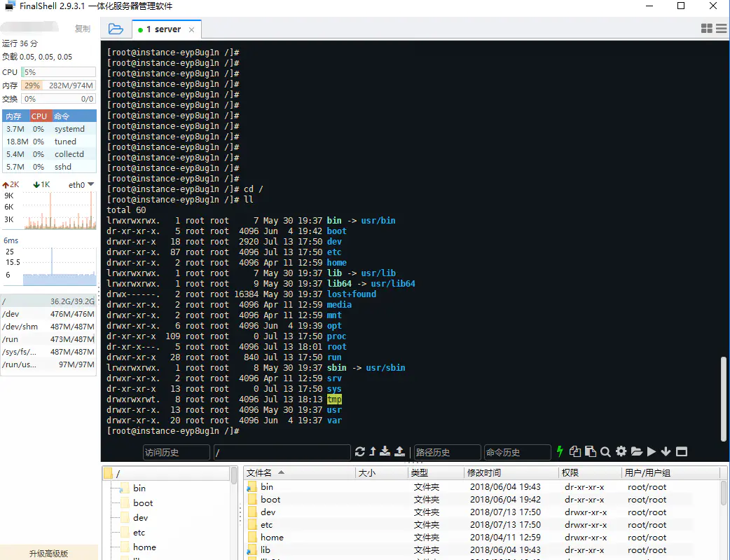Click the magnifier search icon in terminal toolbar
Image resolution: width=730 pixels, height=560 pixels.
[x=605, y=451]
